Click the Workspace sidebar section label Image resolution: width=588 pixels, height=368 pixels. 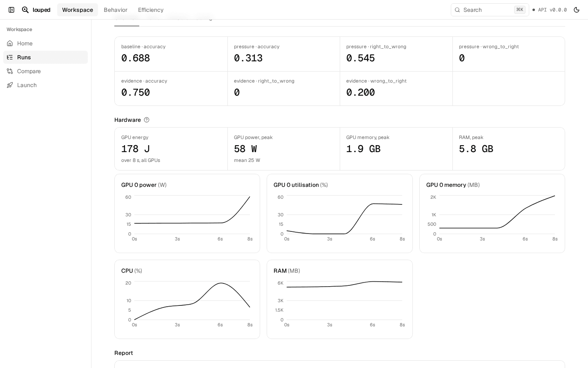pos(19,29)
